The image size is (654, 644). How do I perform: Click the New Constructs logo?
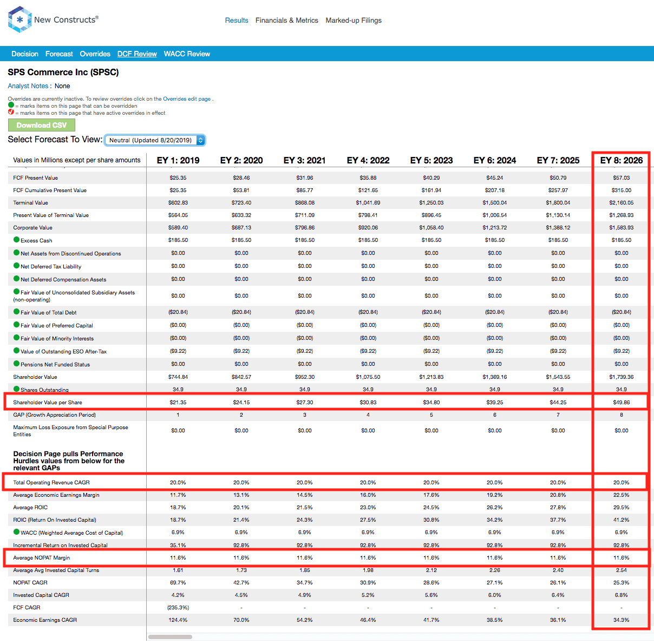tap(53, 19)
